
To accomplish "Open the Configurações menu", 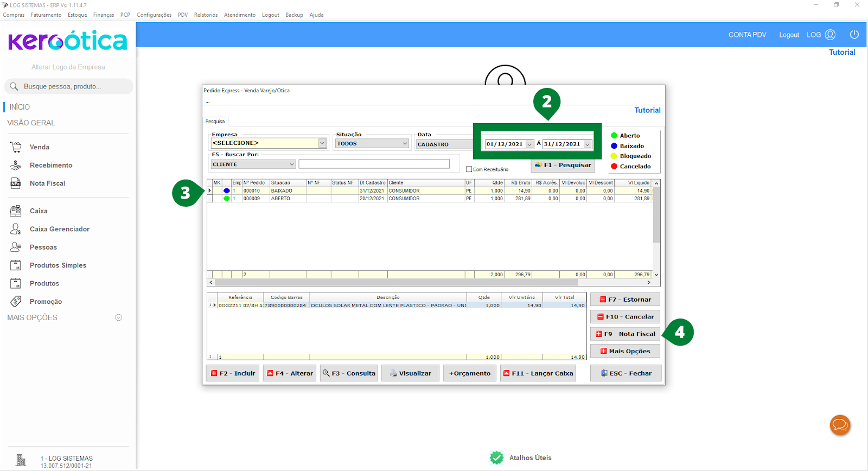I will click(154, 15).
